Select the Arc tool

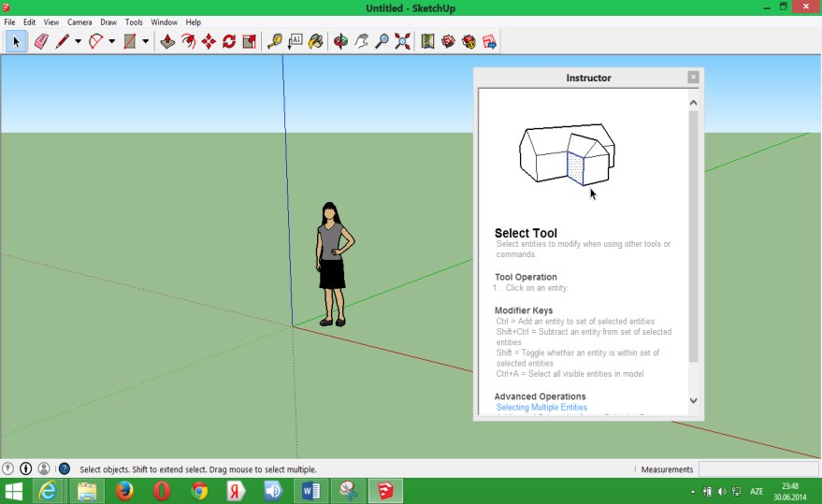tap(96, 41)
